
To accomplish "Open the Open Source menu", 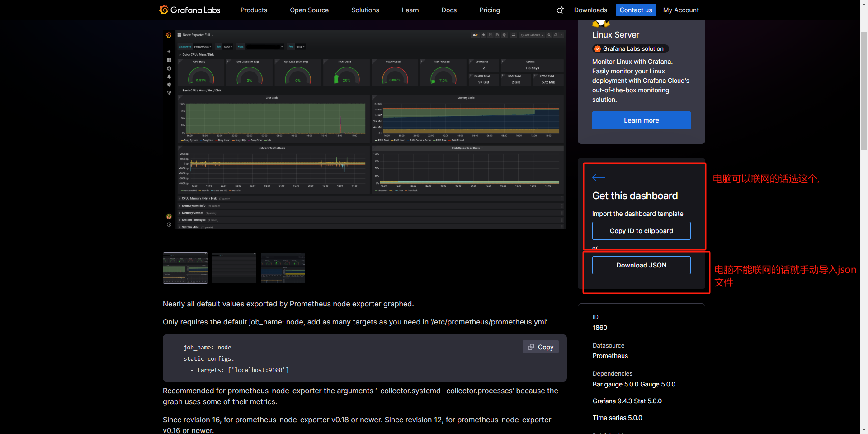I will pyautogui.click(x=309, y=10).
